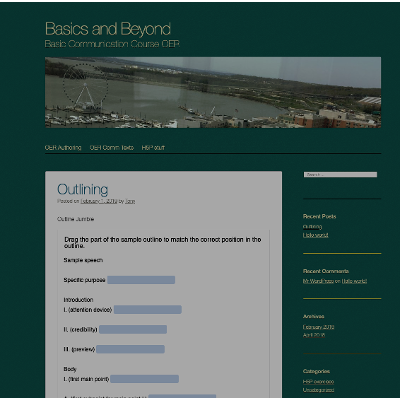Open the post date link under Outlining

coord(99,201)
